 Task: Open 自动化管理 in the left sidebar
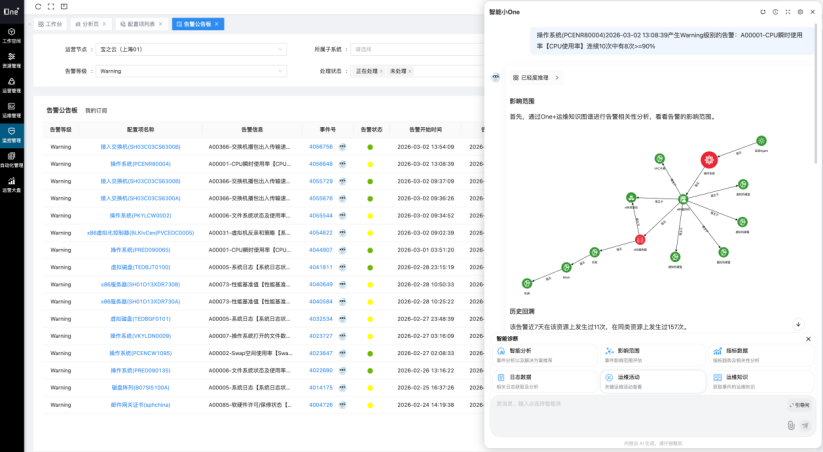12,160
